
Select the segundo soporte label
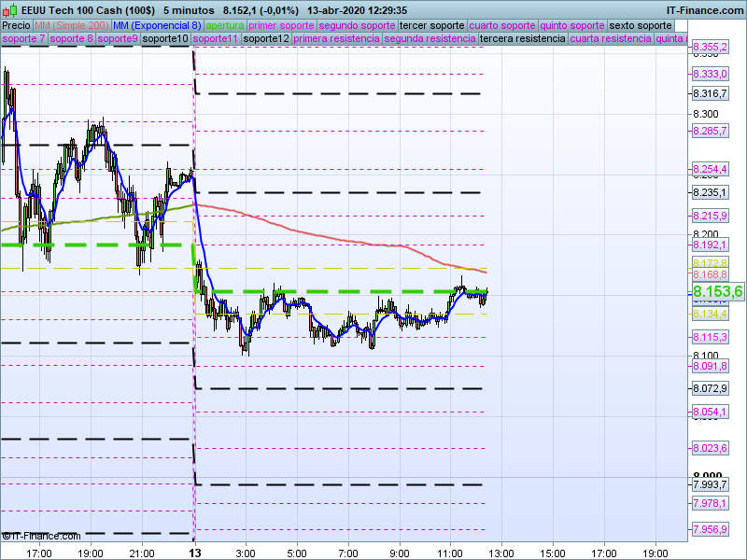[357, 25]
